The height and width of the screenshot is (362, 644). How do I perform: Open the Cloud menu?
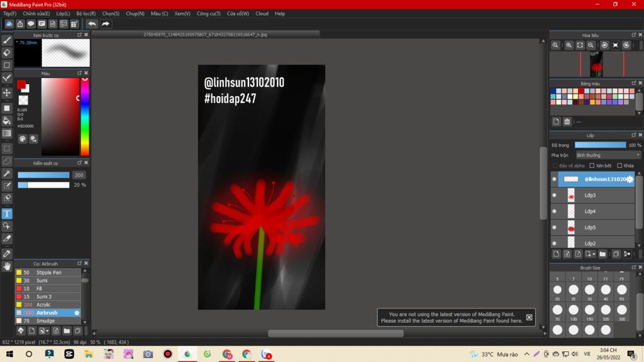(x=262, y=14)
